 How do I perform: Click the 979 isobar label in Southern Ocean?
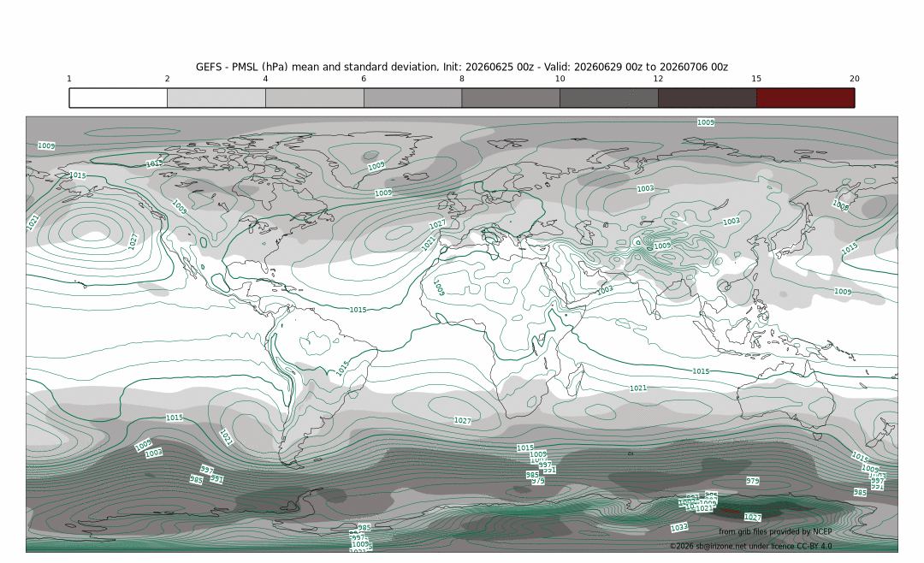coord(753,481)
